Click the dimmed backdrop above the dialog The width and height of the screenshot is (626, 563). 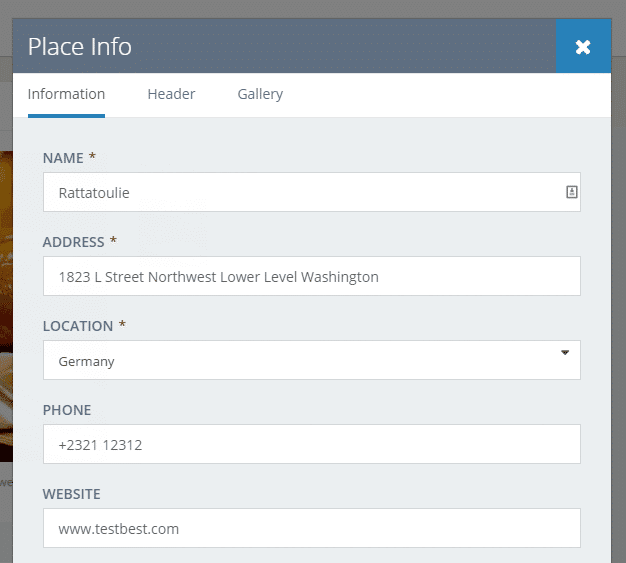(300, 8)
